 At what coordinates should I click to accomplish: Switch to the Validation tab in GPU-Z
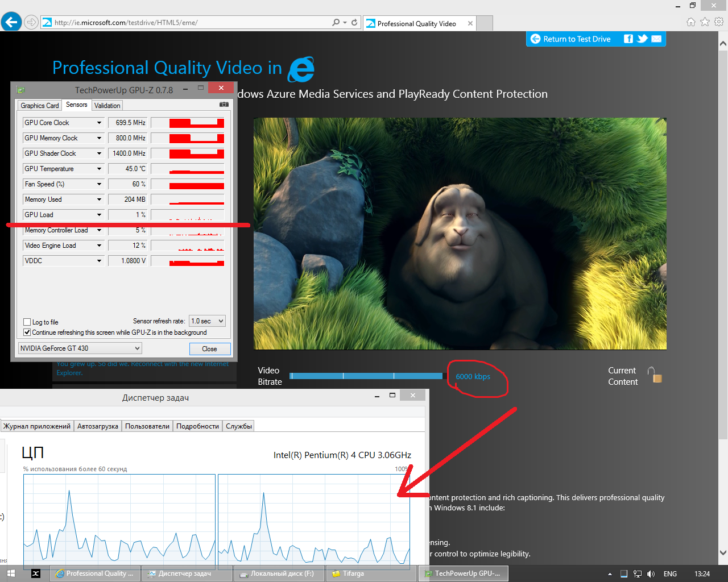click(x=107, y=106)
